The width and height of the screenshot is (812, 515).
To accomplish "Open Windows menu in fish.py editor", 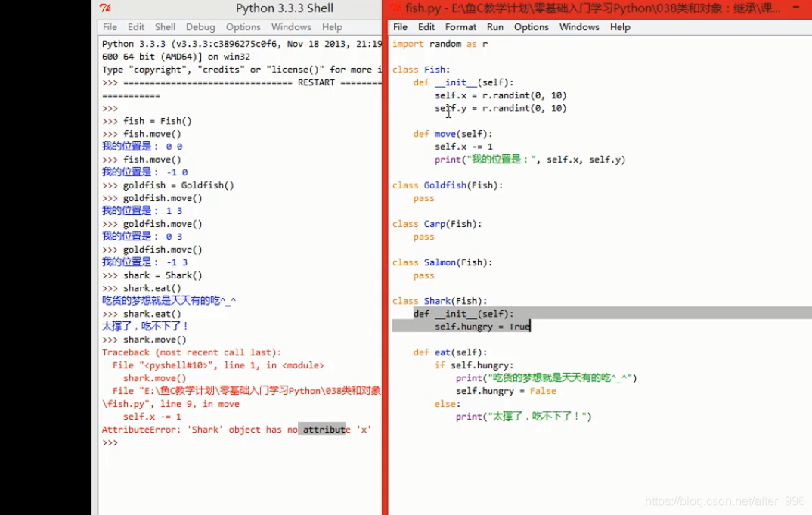I will tap(579, 27).
